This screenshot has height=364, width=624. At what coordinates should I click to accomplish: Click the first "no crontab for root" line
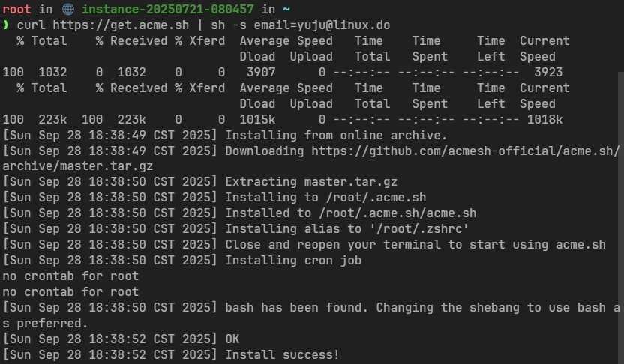coord(71,276)
